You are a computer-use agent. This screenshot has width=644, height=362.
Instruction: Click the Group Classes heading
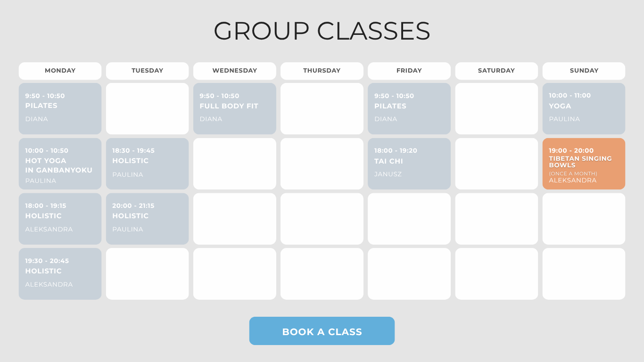[322, 31]
